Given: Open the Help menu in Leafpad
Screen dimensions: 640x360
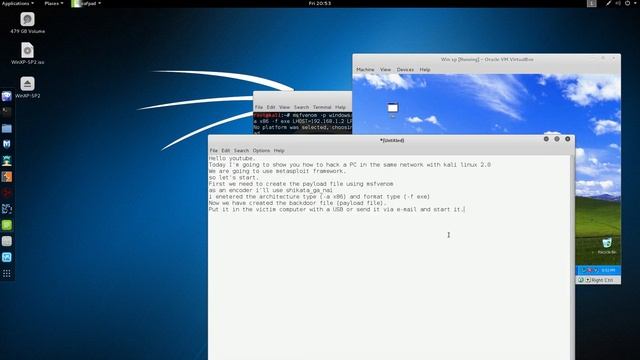Looking at the screenshot, I should [279, 151].
